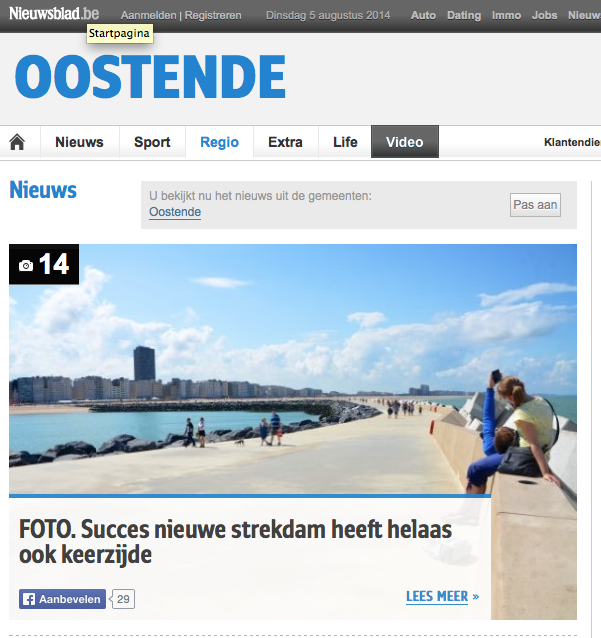Open the Video tab
Screen dimensions: 601x638
pyautogui.click(x=405, y=142)
